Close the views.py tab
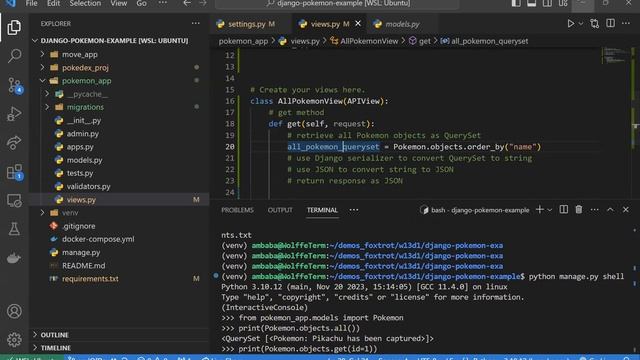The width and height of the screenshot is (640, 360). [x=358, y=23]
